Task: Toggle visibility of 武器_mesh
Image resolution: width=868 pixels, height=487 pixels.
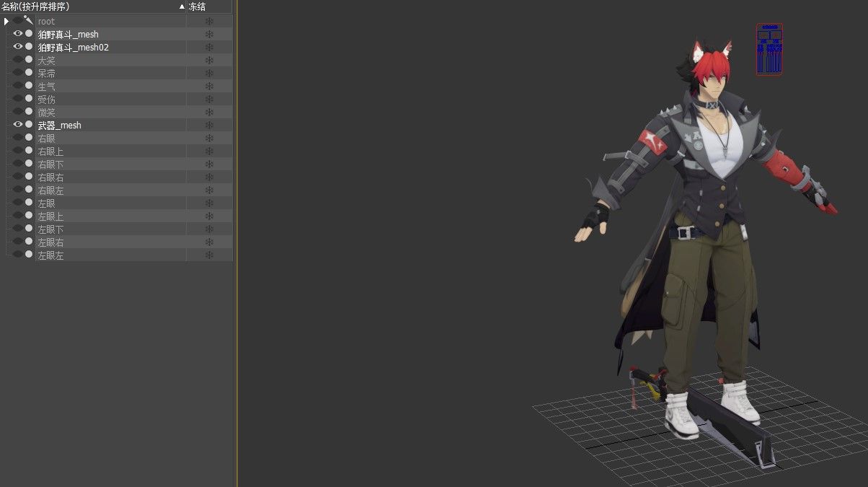Action: click(18, 125)
